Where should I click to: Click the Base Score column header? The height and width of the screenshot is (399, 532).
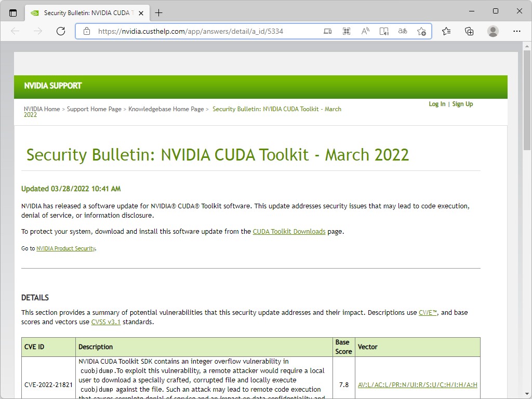(x=344, y=347)
